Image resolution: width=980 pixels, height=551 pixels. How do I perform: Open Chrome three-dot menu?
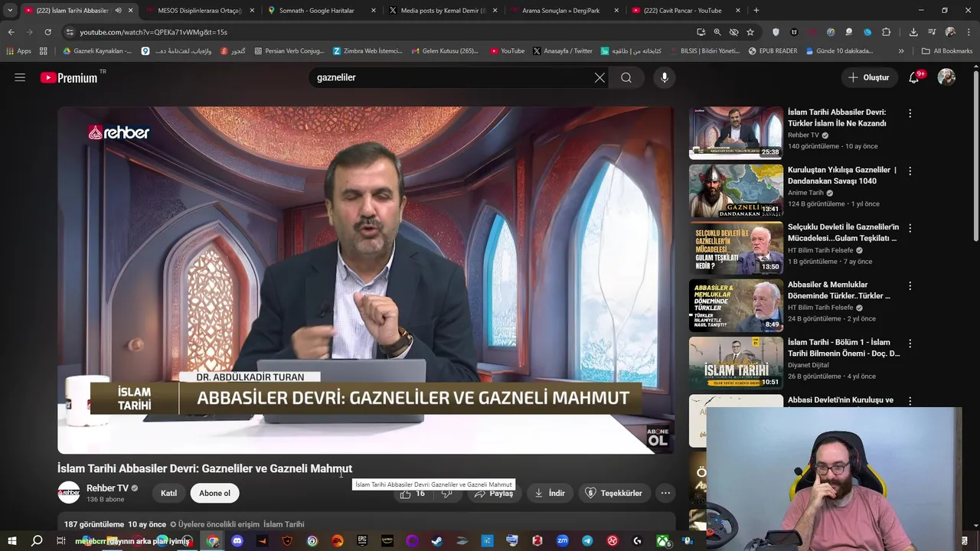(969, 32)
